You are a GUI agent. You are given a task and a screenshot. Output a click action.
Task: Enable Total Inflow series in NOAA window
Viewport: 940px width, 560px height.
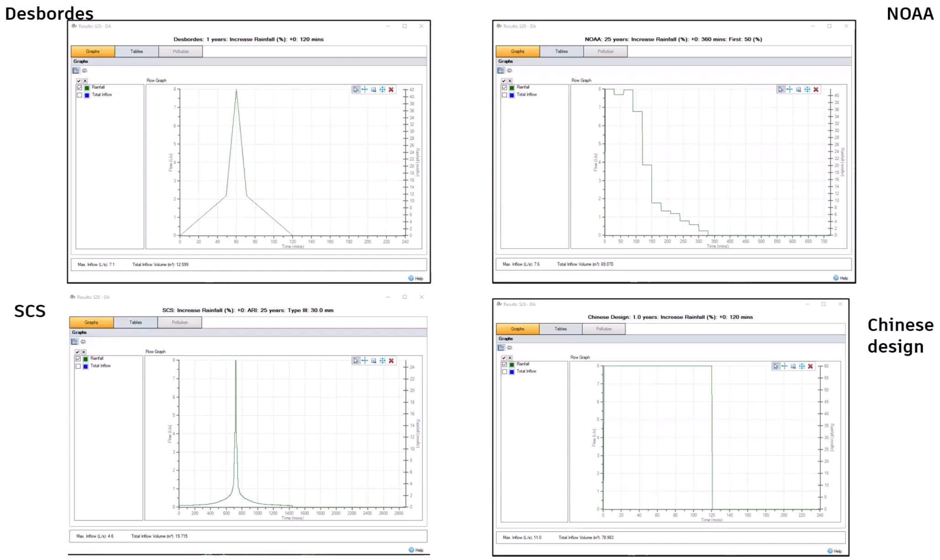(504, 95)
